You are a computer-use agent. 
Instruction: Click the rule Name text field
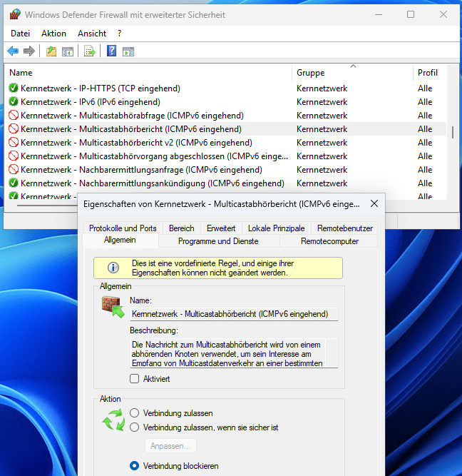(234, 314)
